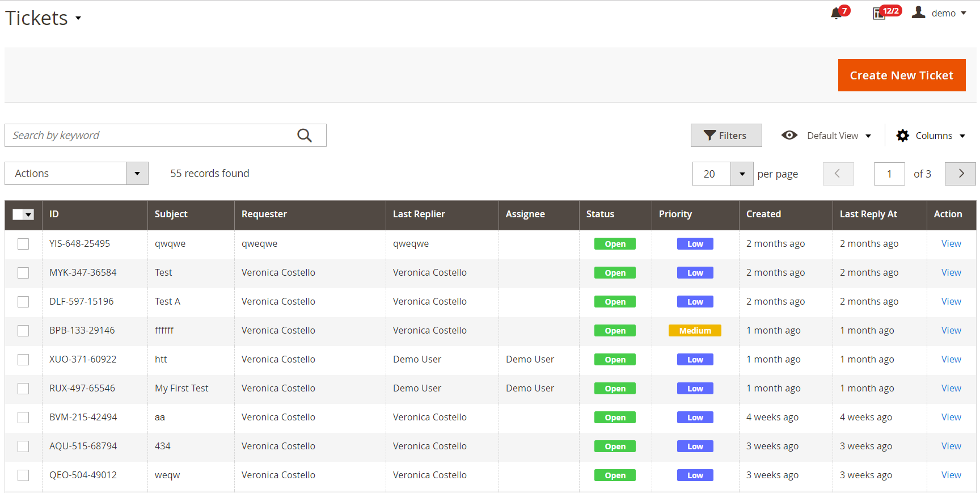Screen dimensions: 980x493
Task: Sort by the Created column header
Action: pyautogui.click(x=763, y=214)
